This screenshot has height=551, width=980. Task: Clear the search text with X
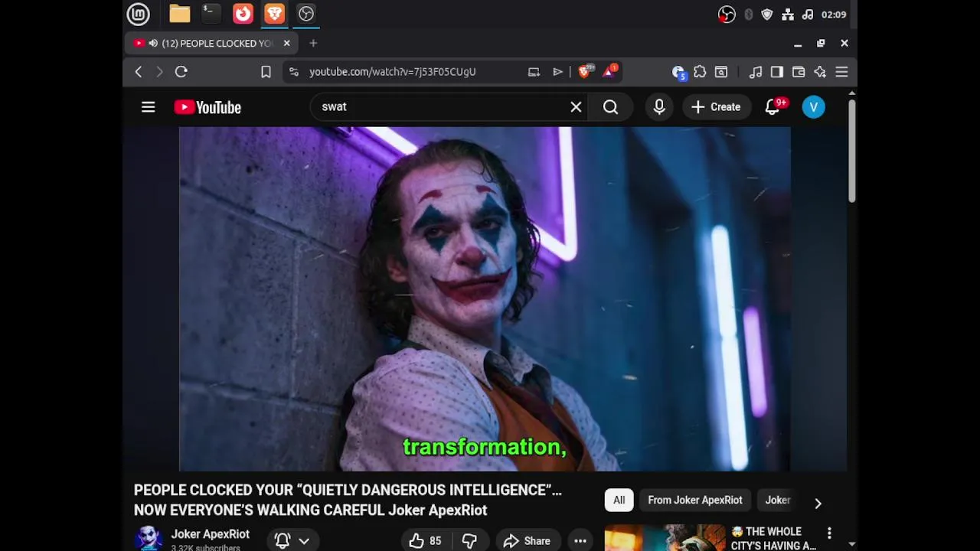[x=577, y=107]
